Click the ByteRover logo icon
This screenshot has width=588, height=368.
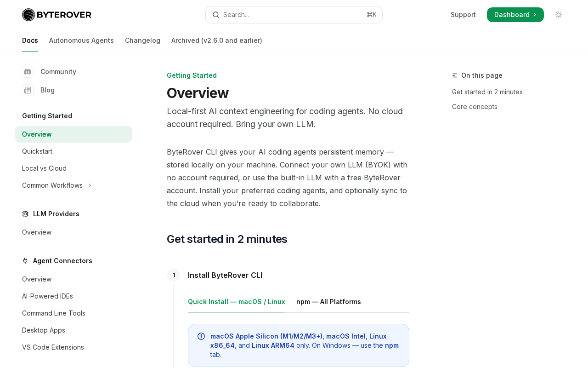[x=28, y=15]
